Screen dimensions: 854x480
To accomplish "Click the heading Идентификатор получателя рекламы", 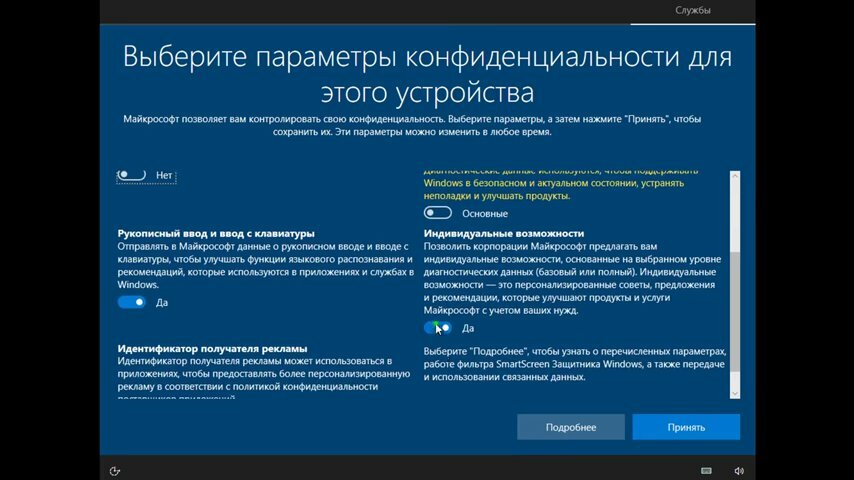I will coord(212,348).
